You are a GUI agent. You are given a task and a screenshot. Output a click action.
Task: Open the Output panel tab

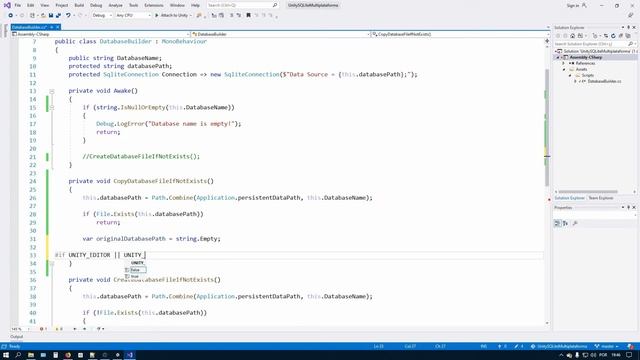17,337
